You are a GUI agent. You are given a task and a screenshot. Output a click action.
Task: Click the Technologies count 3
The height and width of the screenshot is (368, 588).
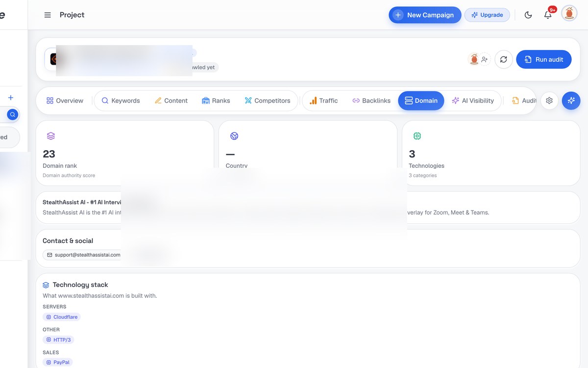pyautogui.click(x=412, y=154)
